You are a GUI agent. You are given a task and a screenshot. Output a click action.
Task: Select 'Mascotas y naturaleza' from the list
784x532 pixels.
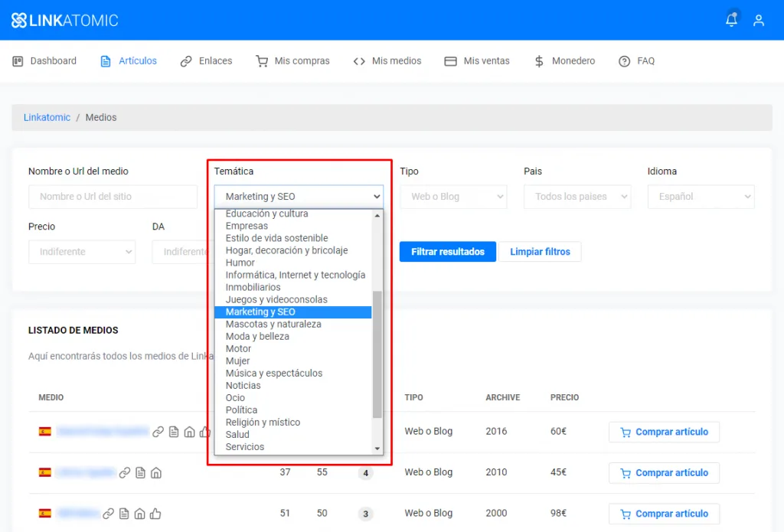(x=273, y=325)
